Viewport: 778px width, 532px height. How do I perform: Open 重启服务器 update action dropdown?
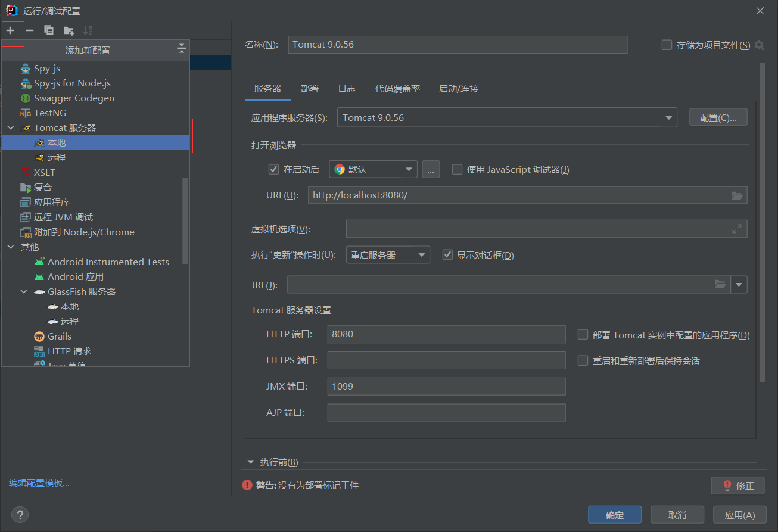(388, 255)
